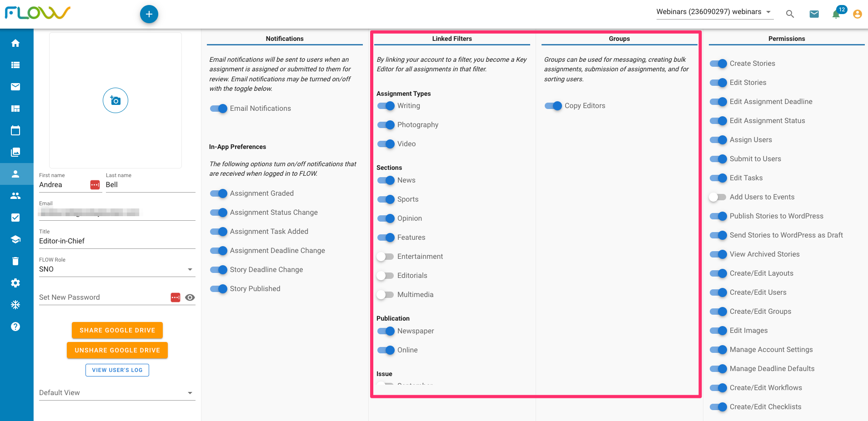
Task: Open the calendar icon in the sidebar
Action: 15,130
